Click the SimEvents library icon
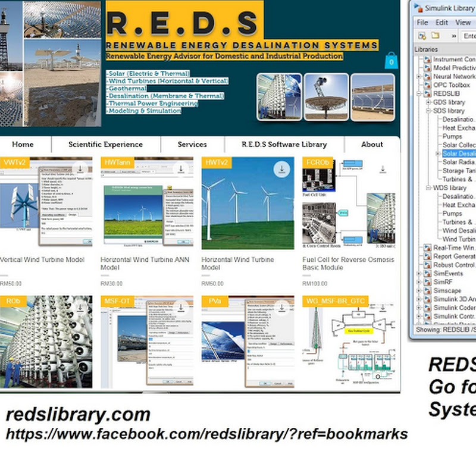The height and width of the screenshot is (476, 476). pyautogui.click(x=427, y=274)
